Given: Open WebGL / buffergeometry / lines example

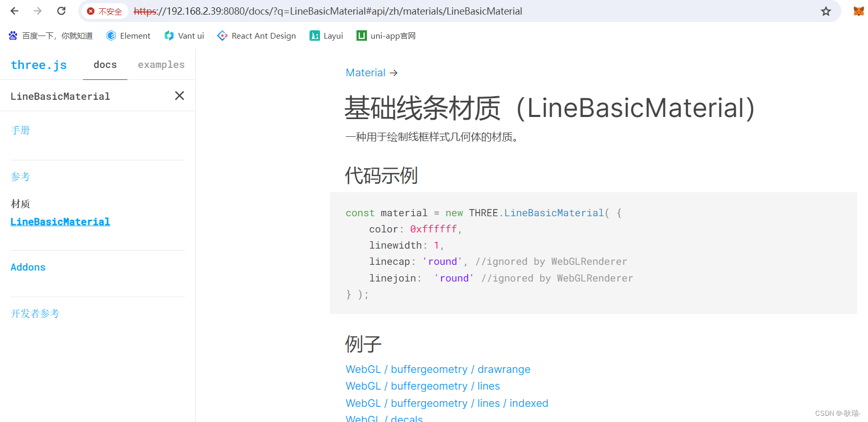Looking at the screenshot, I should tap(423, 386).
